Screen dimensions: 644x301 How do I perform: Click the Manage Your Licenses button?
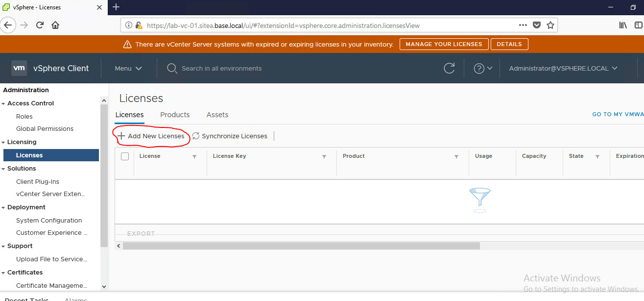[x=444, y=44]
